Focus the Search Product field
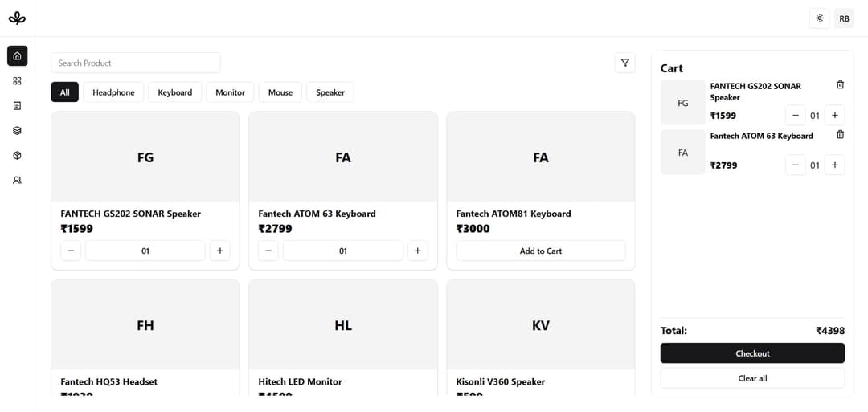868x412 pixels. (x=135, y=63)
